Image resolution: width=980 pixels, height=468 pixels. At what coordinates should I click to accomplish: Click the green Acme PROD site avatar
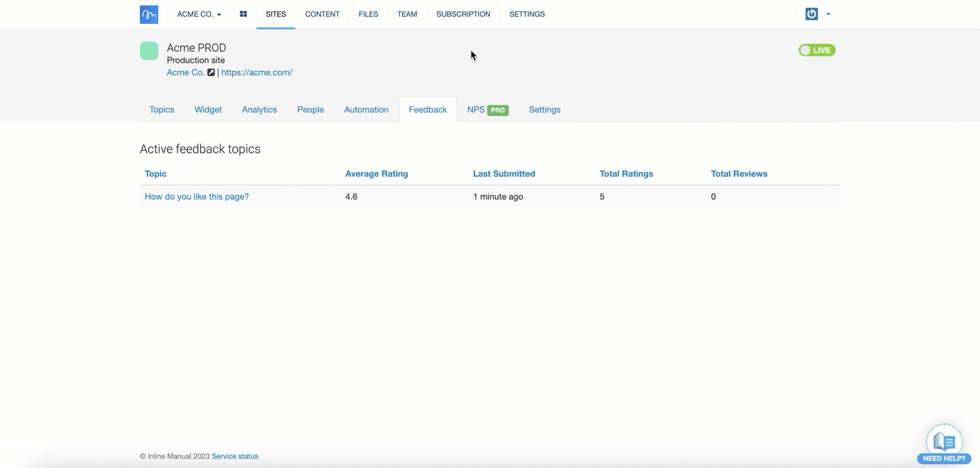(149, 50)
